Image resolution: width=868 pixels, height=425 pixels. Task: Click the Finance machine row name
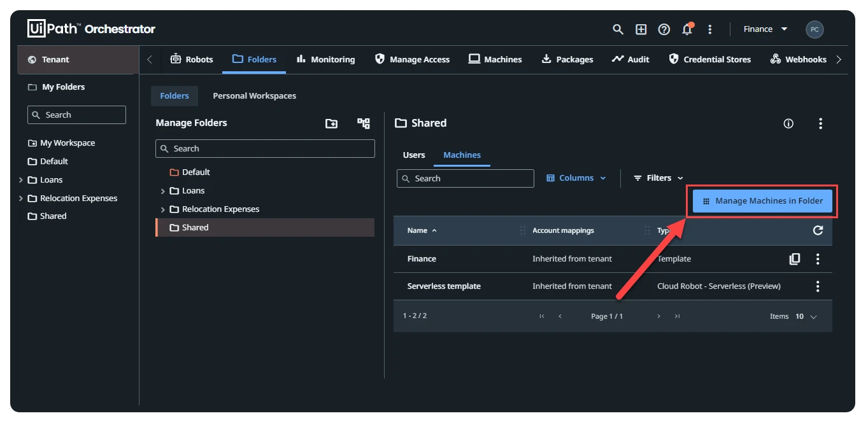click(x=422, y=259)
